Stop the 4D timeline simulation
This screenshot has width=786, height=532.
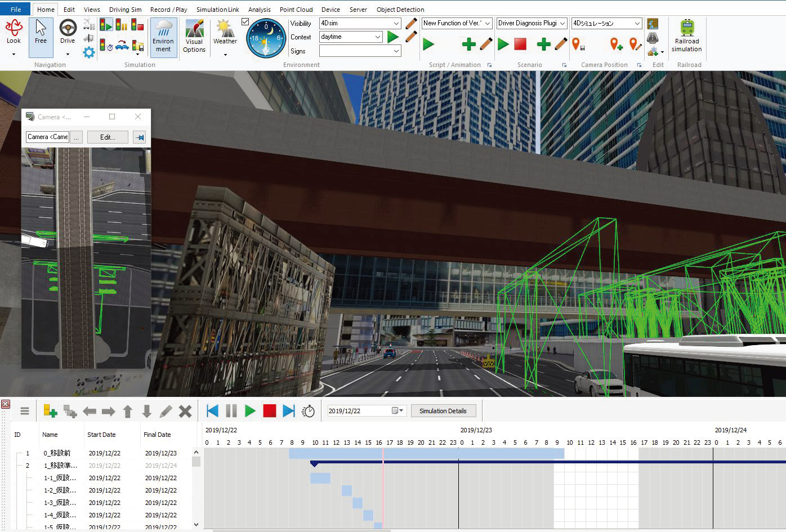click(x=270, y=411)
